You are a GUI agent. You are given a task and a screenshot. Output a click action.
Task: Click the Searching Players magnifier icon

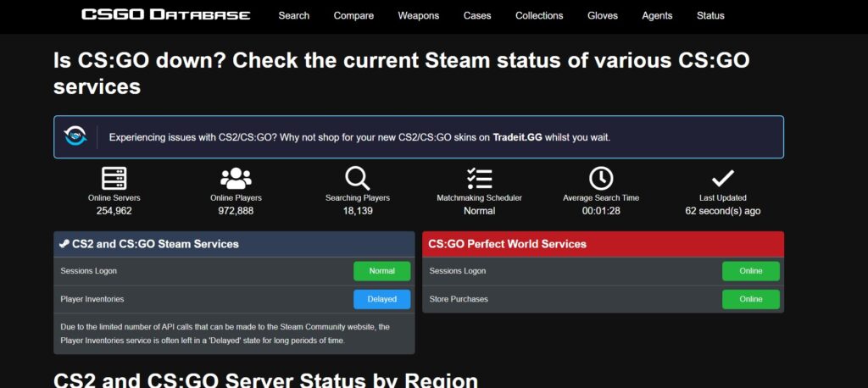pos(358,178)
